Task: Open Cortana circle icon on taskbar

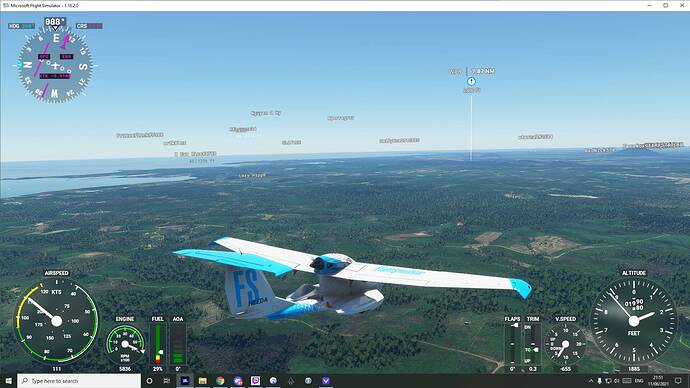Action: pos(150,381)
